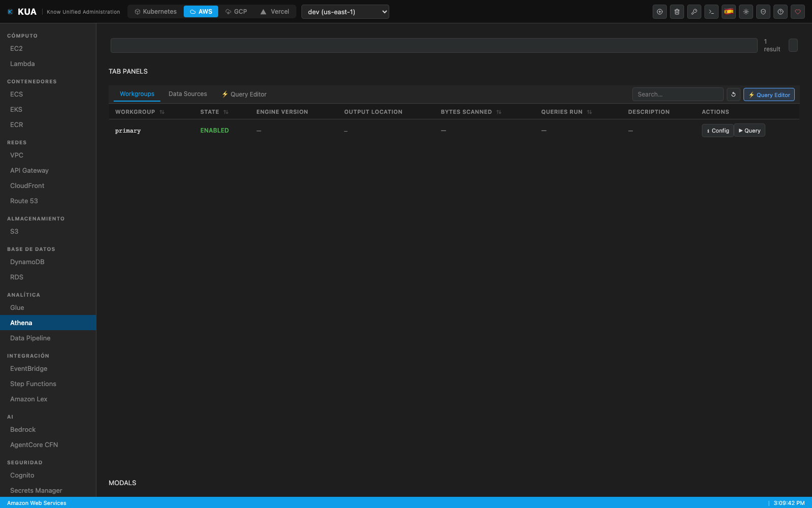Click the primary workgroup name cell
The width and height of the screenshot is (812, 508).
coord(128,131)
